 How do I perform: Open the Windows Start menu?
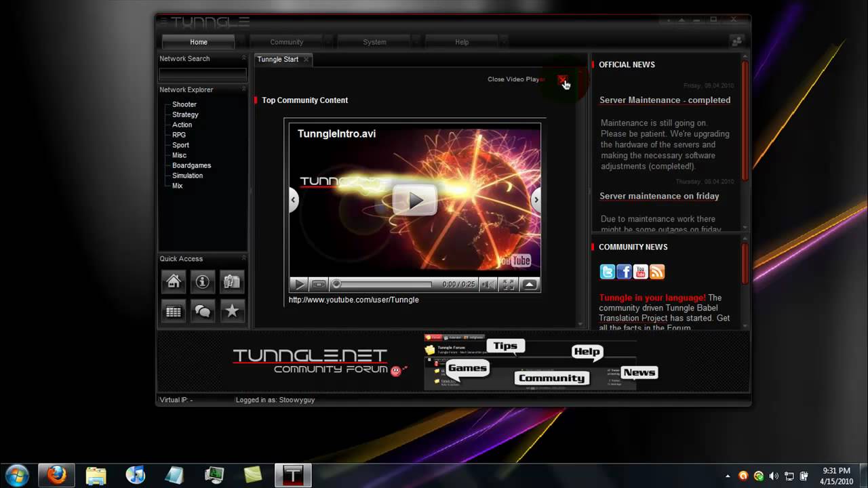pyautogui.click(x=16, y=475)
